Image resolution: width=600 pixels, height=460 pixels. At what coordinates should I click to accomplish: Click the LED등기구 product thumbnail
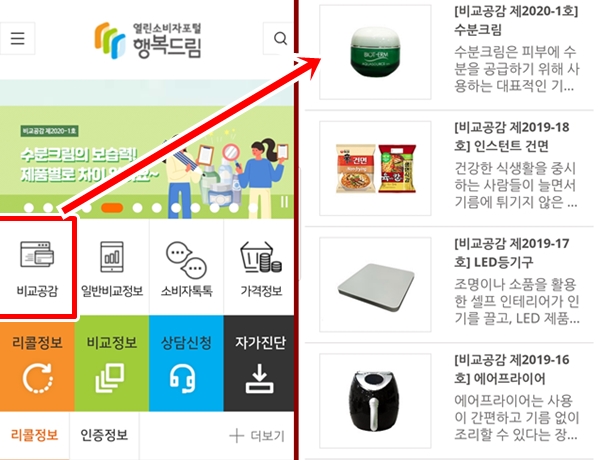pos(375,284)
